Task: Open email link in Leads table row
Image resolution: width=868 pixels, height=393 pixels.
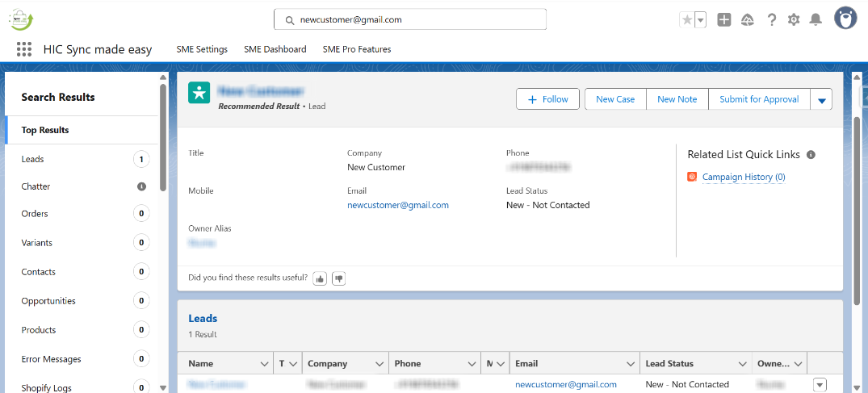Action: 566,384
